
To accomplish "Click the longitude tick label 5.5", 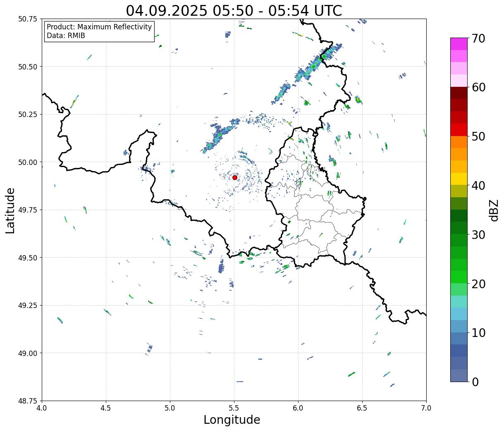I will tap(234, 408).
